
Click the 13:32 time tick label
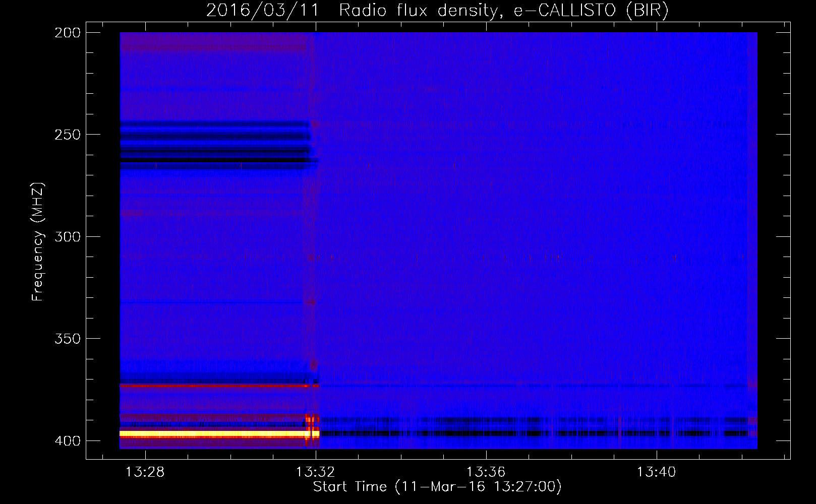pyautogui.click(x=316, y=472)
